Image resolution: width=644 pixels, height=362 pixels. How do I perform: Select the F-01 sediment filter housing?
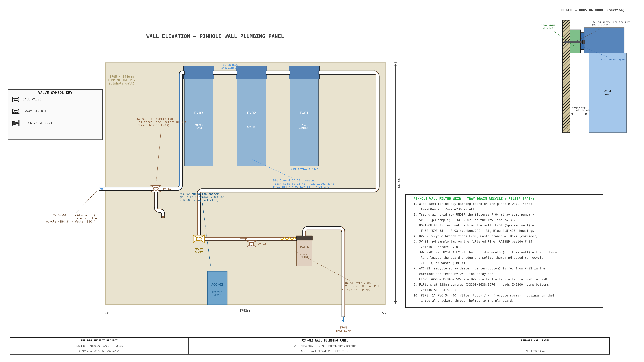coord(304,122)
